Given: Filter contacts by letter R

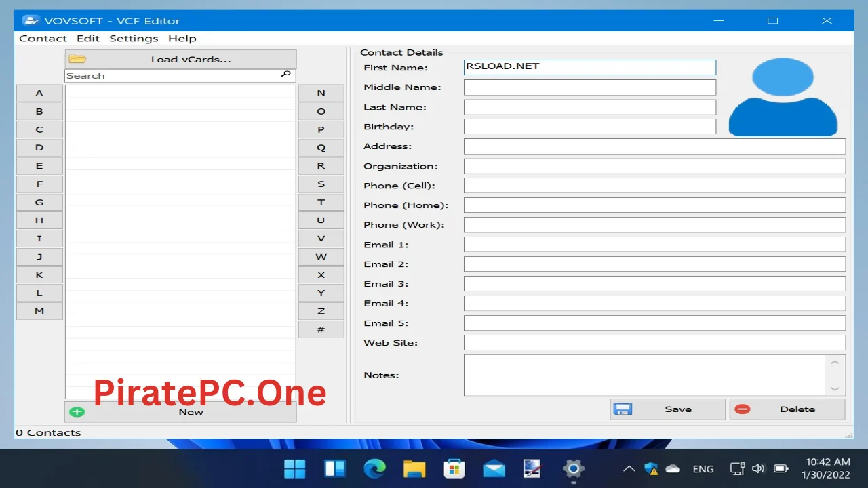Looking at the screenshot, I should click(x=321, y=165).
